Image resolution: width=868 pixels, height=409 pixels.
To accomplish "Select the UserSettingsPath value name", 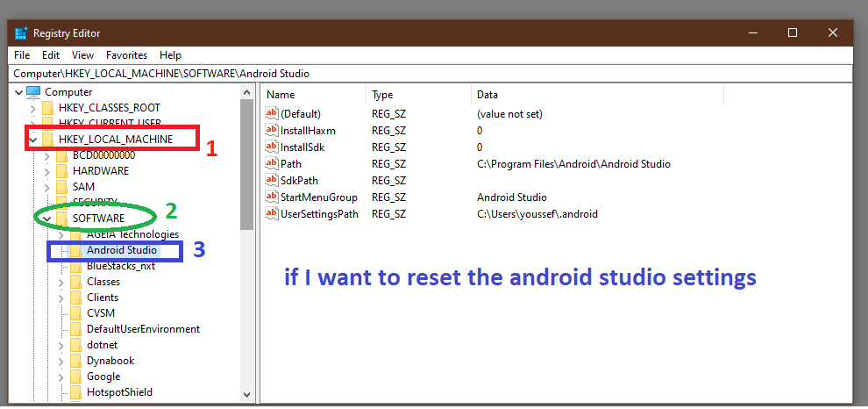I will point(319,214).
